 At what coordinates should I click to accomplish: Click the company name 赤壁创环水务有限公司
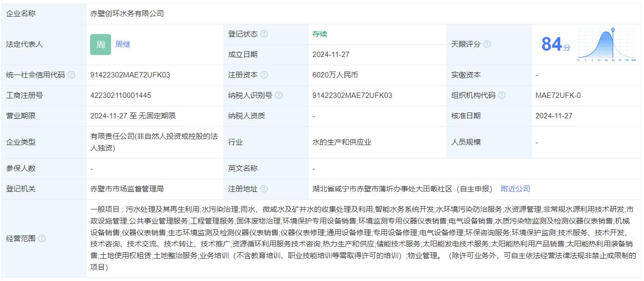click(x=127, y=14)
